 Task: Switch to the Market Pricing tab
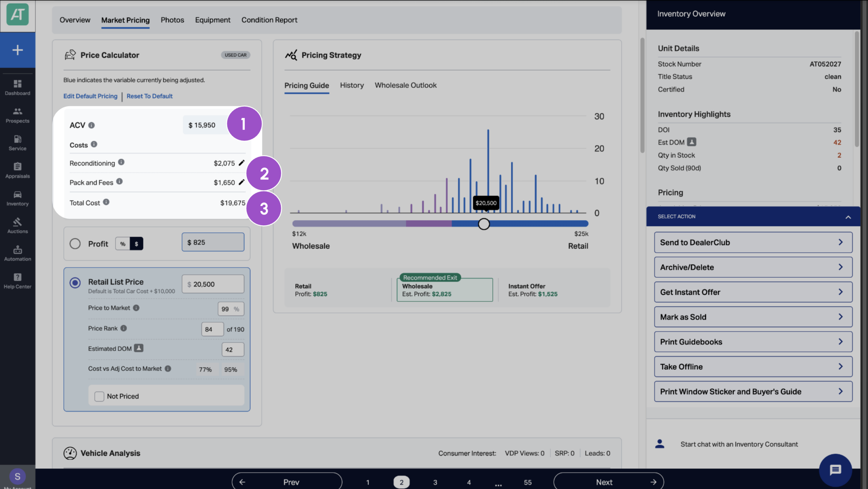125,20
